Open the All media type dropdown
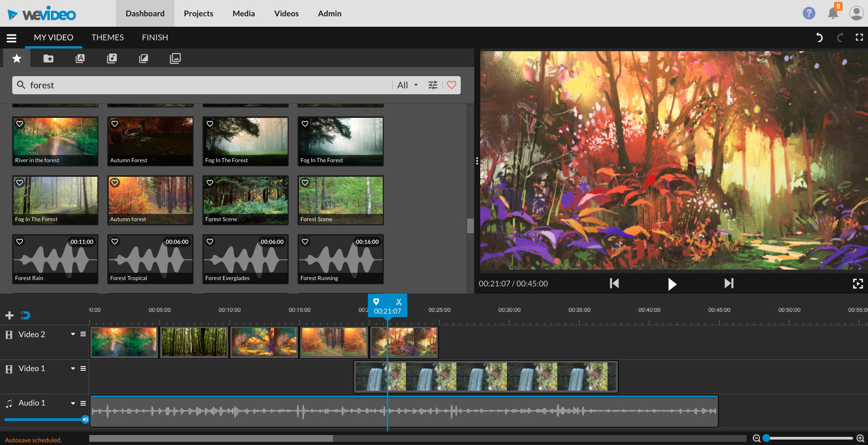This screenshot has height=445, width=868. tap(407, 85)
